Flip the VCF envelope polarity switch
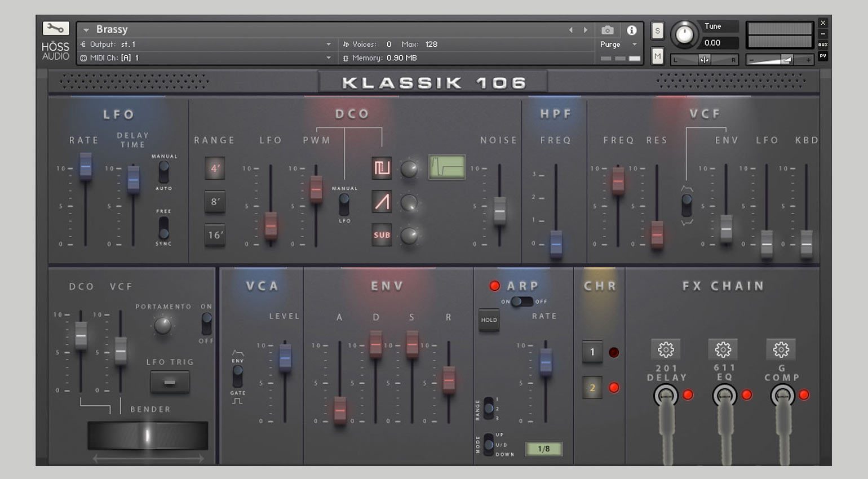Viewport: 868px width, 479px height. point(687,205)
